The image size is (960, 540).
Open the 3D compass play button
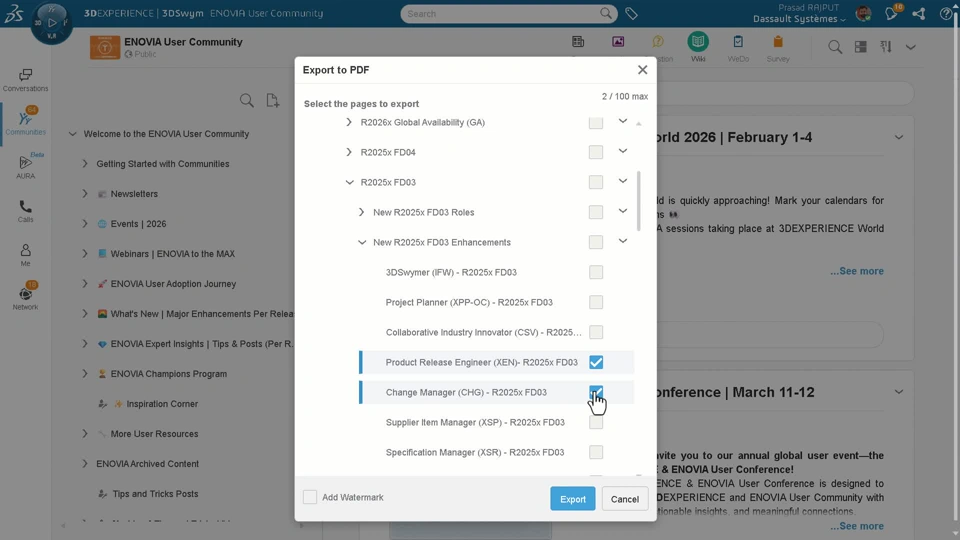click(52, 23)
